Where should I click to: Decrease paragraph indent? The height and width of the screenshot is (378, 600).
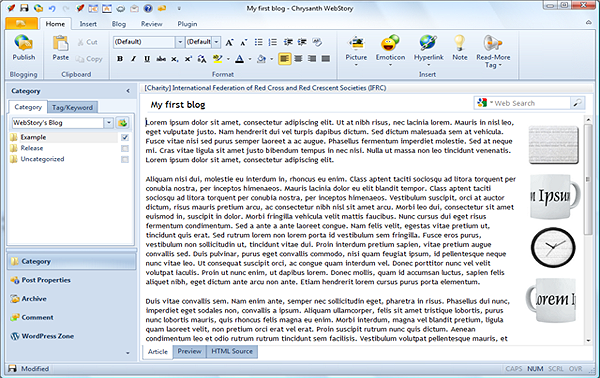288,42
